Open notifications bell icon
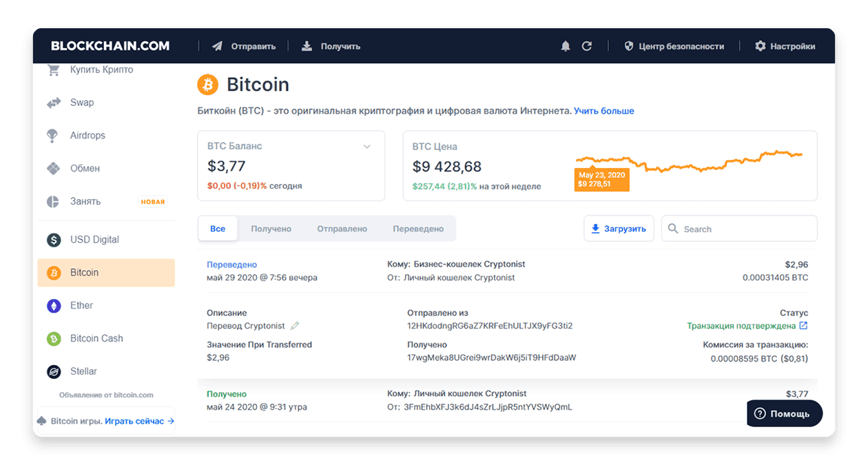The width and height of the screenshot is (868, 465). point(566,46)
